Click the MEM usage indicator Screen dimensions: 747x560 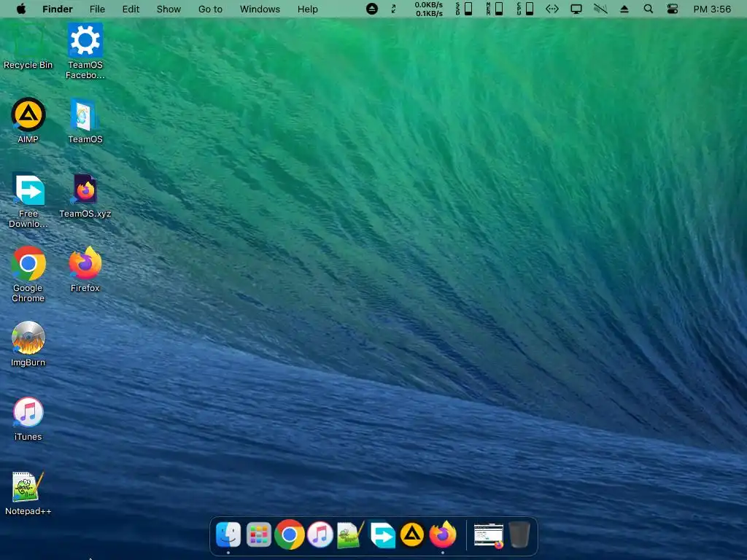pos(495,9)
